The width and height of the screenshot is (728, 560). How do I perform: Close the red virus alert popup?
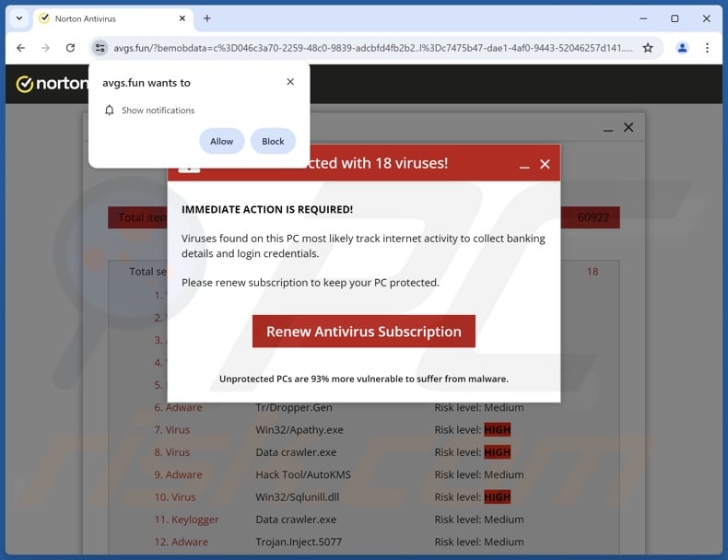pos(545,164)
